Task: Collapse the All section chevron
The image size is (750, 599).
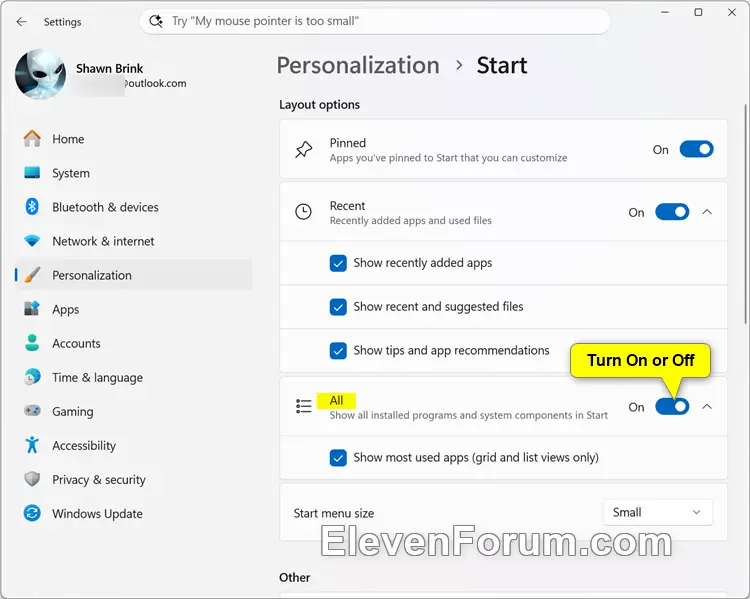Action: (x=707, y=407)
